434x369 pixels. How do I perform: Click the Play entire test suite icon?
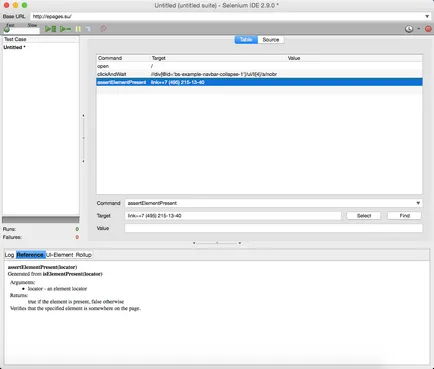(x=50, y=29)
